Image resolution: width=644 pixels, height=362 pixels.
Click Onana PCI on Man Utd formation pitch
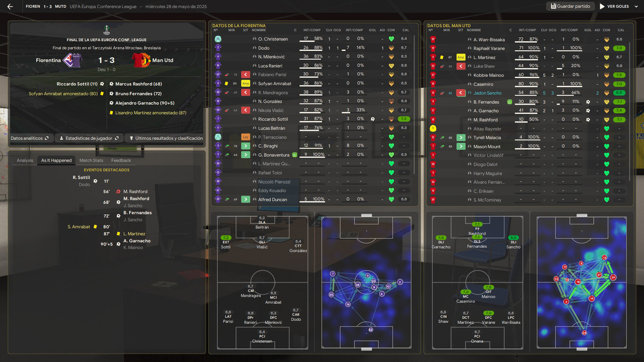pos(477,337)
